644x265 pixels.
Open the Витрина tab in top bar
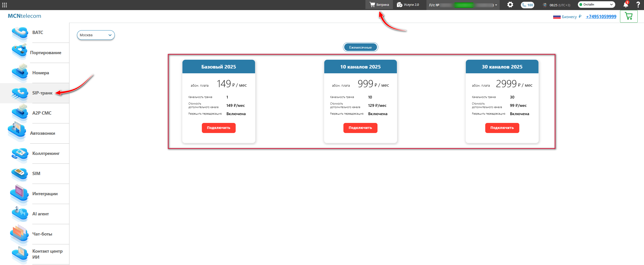pos(379,5)
